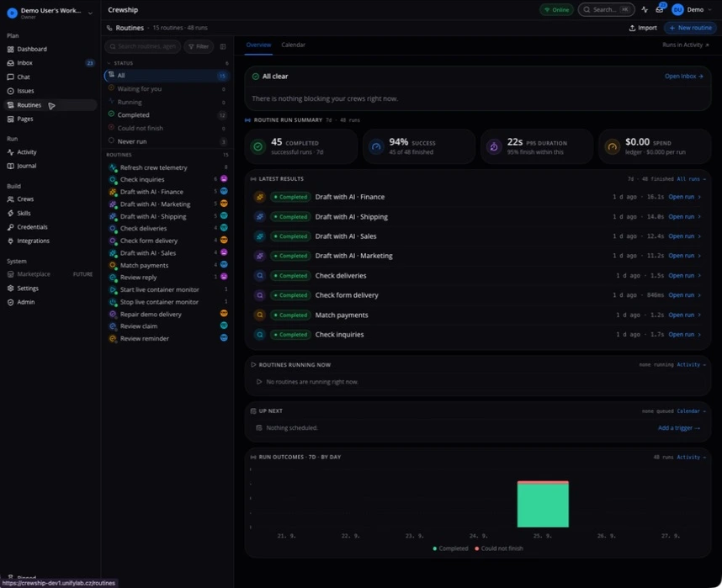722x588 pixels.
Task: Select Check inquiries in routines list
Action: click(x=167, y=179)
